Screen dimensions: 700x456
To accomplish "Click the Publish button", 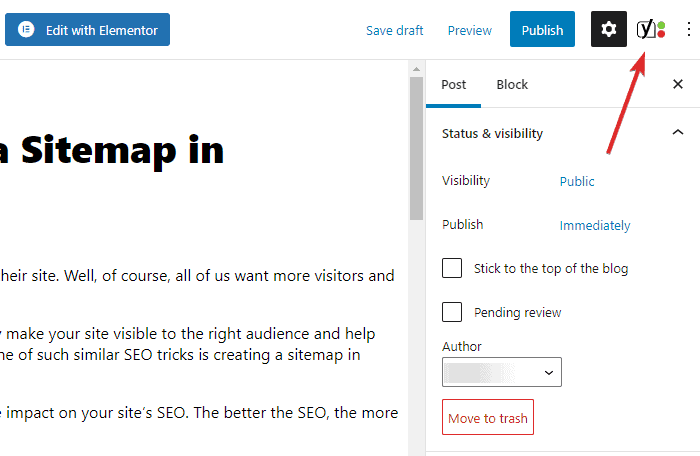I will coord(543,30).
